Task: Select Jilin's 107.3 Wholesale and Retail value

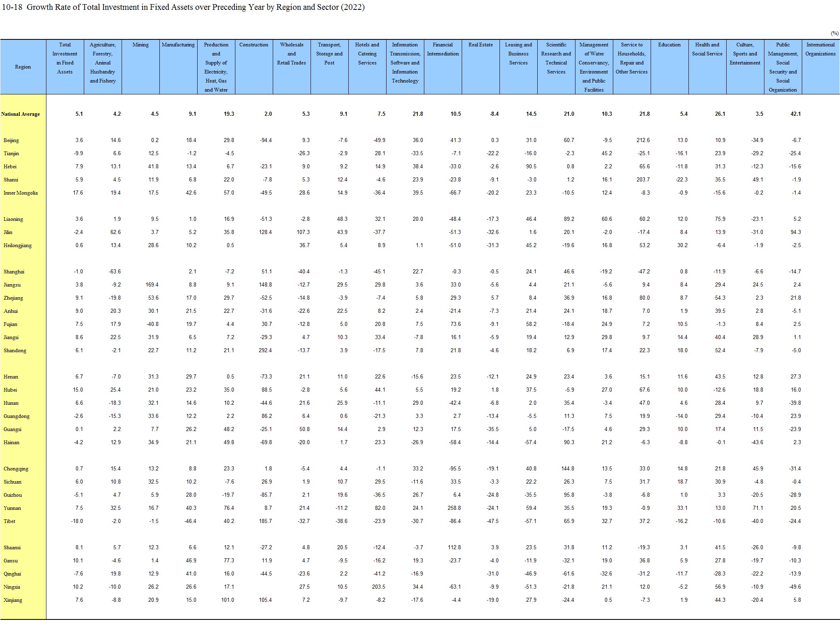Action: pos(303,232)
